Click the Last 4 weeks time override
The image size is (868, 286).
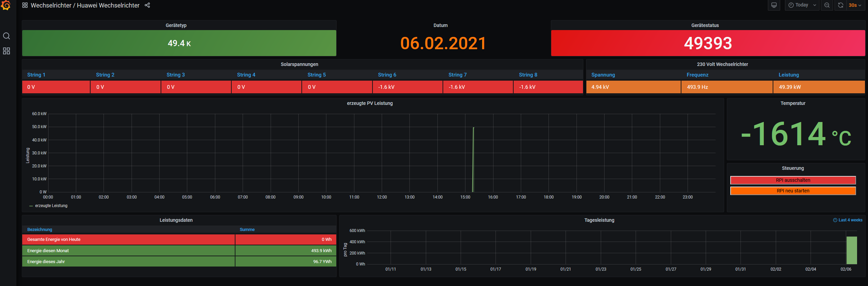(x=847, y=220)
